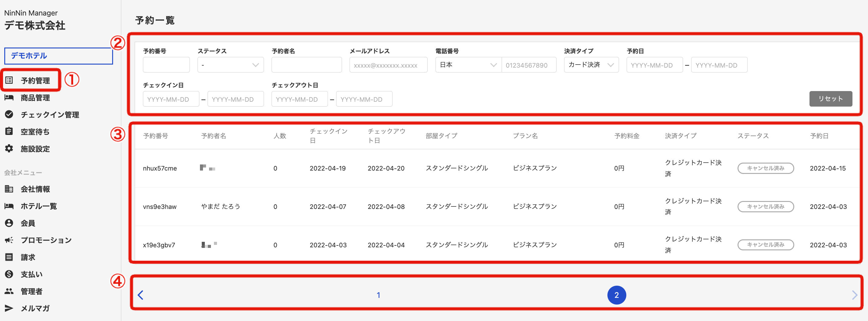Open the 請求 menu item
The image size is (868, 321).
[x=28, y=257]
